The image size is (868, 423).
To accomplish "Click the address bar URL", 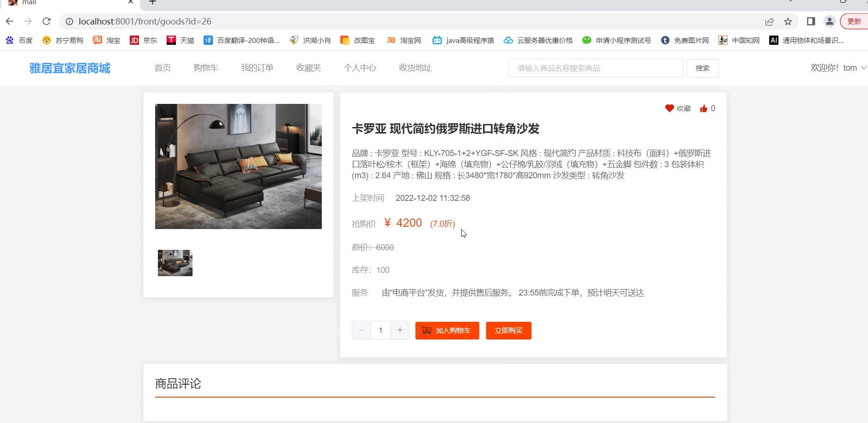I will [x=145, y=21].
